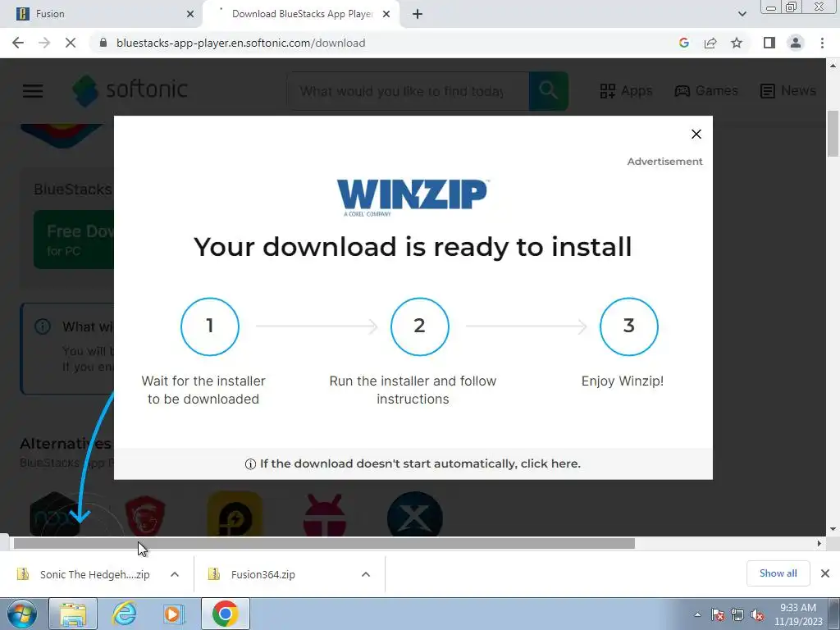
Task: Click the red robot alternative app icon
Action: pos(325,514)
